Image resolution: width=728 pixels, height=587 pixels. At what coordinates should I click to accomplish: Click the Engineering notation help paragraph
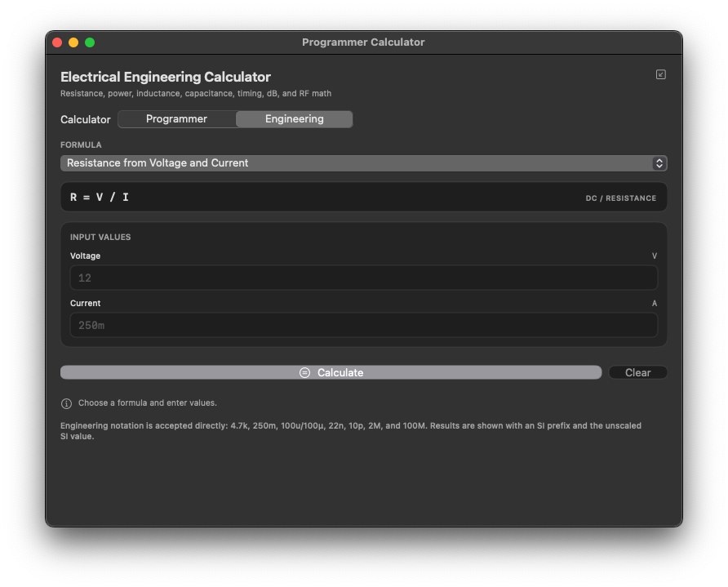click(351, 431)
